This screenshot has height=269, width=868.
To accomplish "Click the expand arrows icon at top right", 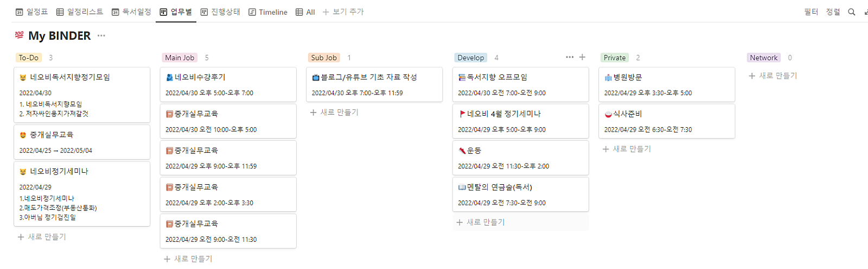I will coord(866,12).
